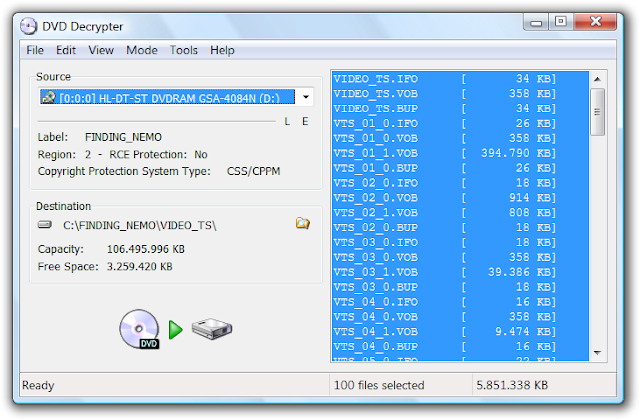640x420 pixels.
Task: Click the E indicator button
Action: click(x=305, y=121)
